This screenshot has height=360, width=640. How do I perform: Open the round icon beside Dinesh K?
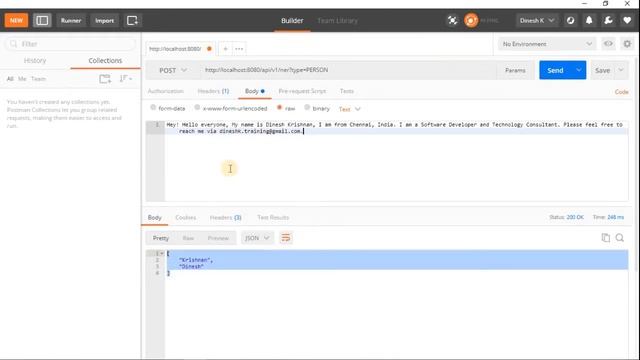[x=570, y=20]
